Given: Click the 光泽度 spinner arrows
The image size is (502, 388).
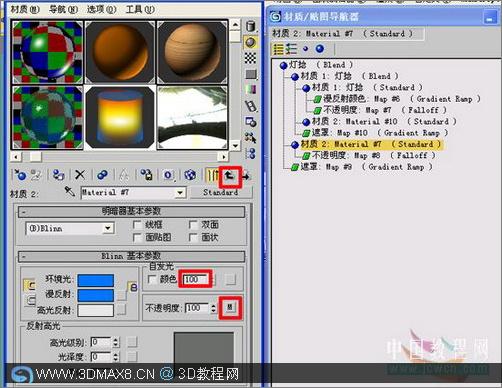Looking at the screenshot, I should (116, 357).
